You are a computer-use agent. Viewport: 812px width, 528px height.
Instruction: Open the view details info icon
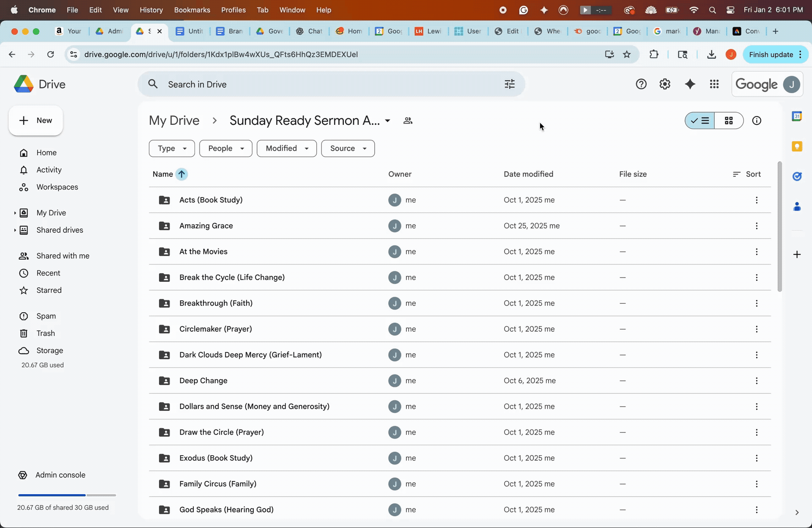[x=757, y=121]
